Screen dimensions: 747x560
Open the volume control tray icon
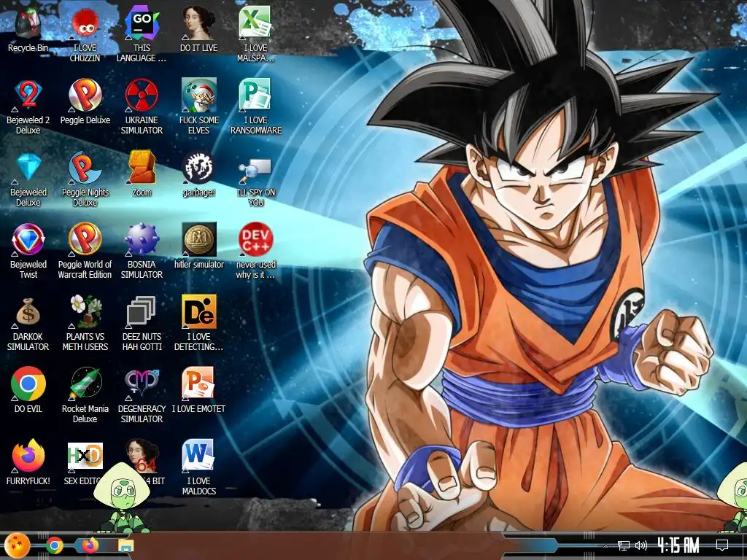(x=640, y=545)
